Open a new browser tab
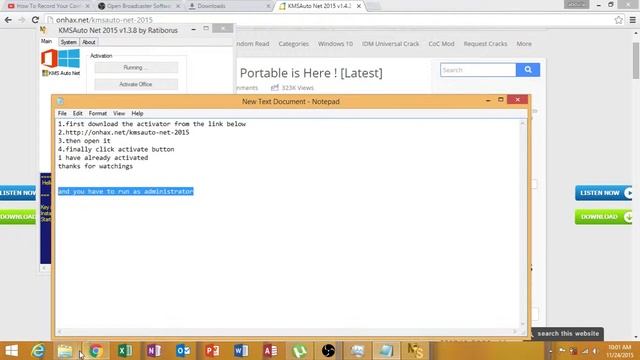 (x=373, y=6)
